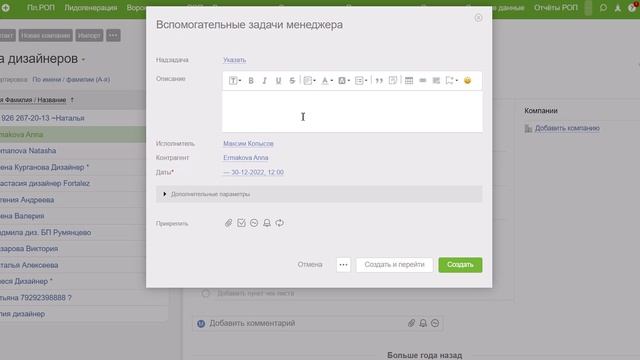Attach time tracking clock icon in dialog
640x360 pixels.
click(254, 223)
